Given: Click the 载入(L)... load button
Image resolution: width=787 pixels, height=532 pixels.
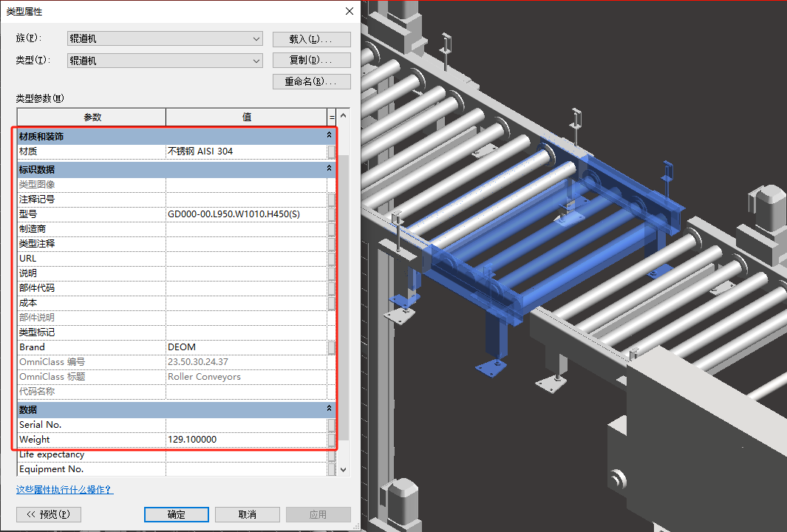Looking at the screenshot, I should 311,38.
